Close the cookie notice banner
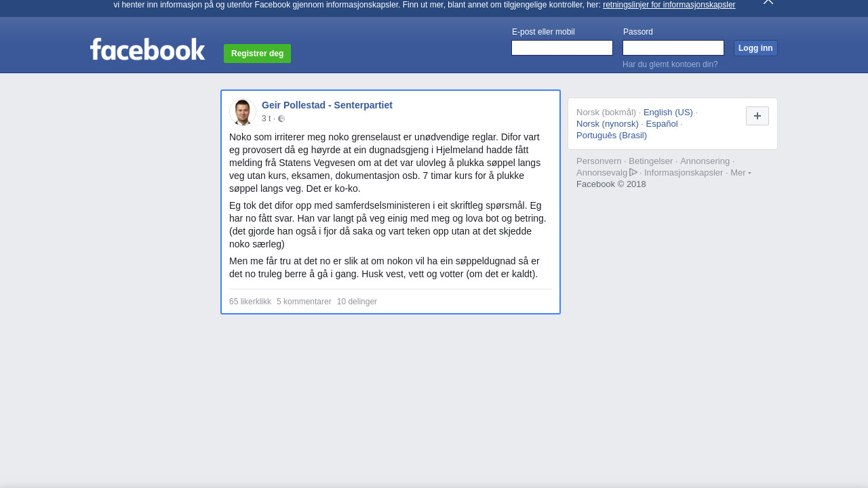The height and width of the screenshot is (488, 868). 768,2
